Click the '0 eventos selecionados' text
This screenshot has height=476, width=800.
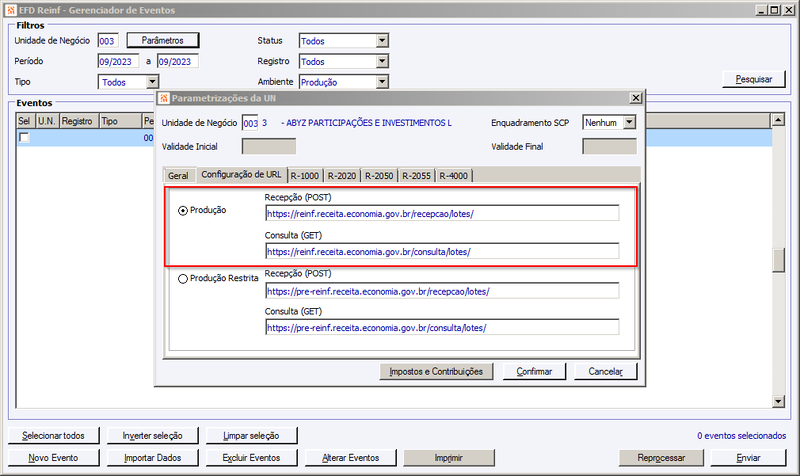coord(741,436)
